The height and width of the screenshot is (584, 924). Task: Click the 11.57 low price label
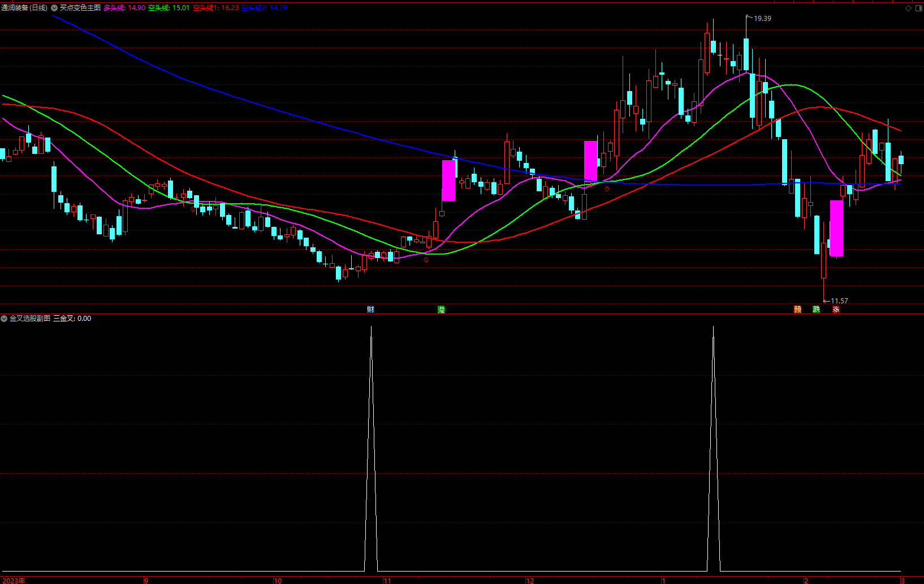[839, 301]
